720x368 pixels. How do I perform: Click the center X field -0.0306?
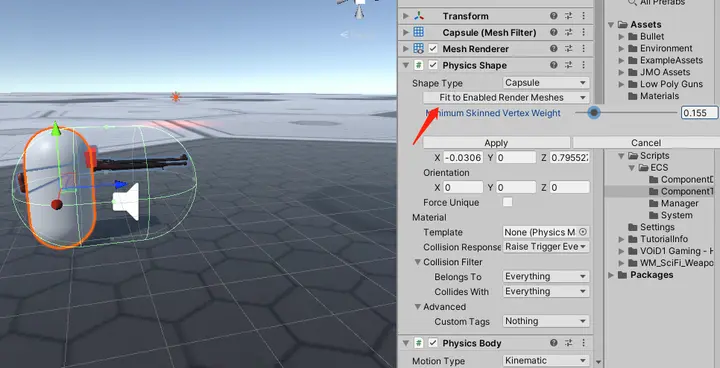pyautogui.click(x=463, y=158)
